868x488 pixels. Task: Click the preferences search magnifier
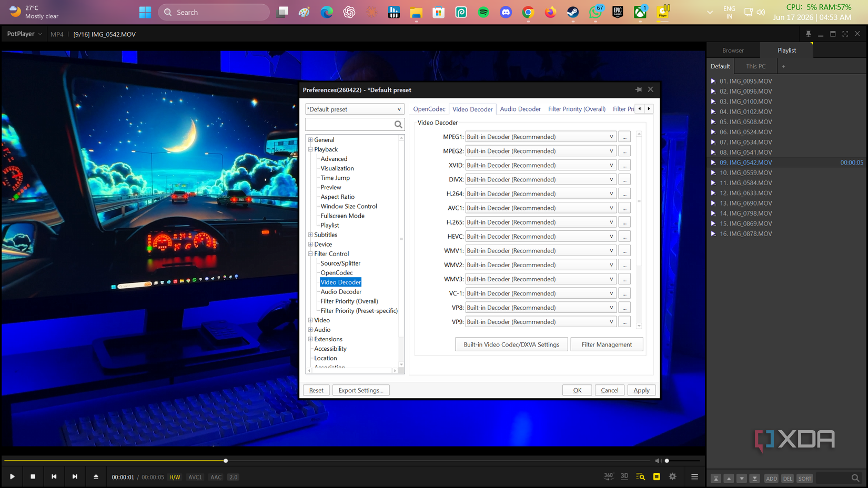pyautogui.click(x=398, y=124)
